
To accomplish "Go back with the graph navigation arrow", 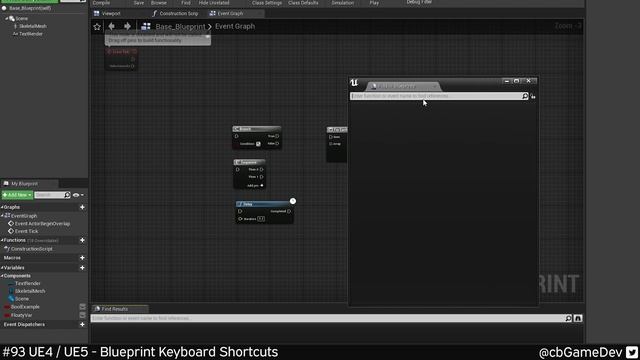I will [x=111, y=26].
